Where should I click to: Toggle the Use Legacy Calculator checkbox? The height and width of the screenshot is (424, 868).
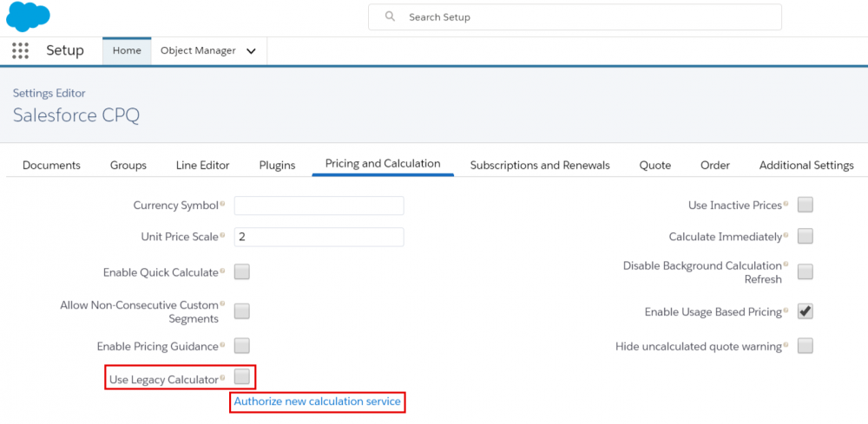242,377
